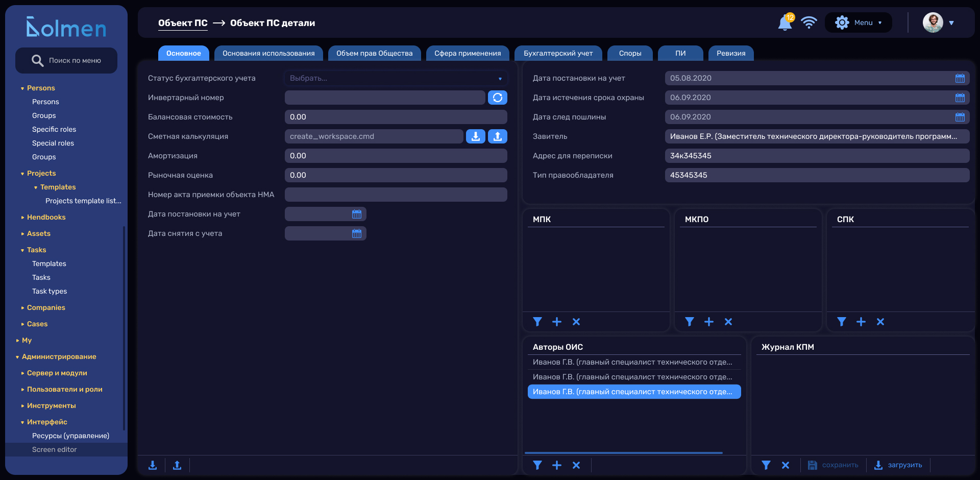This screenshot has height=480, width=980.
Task: Switch to the Споры tab
Action: click(630, 53)
